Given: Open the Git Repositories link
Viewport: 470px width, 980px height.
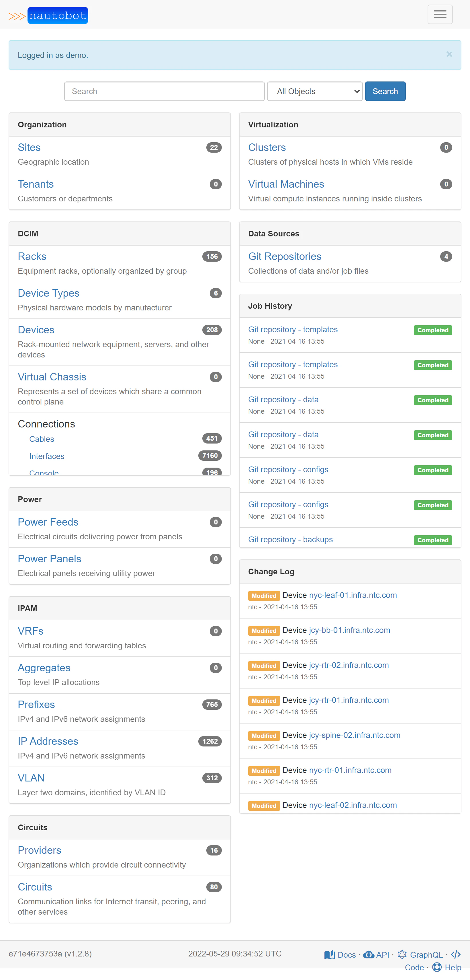Looking at the screenshot, I should point(285,256).
